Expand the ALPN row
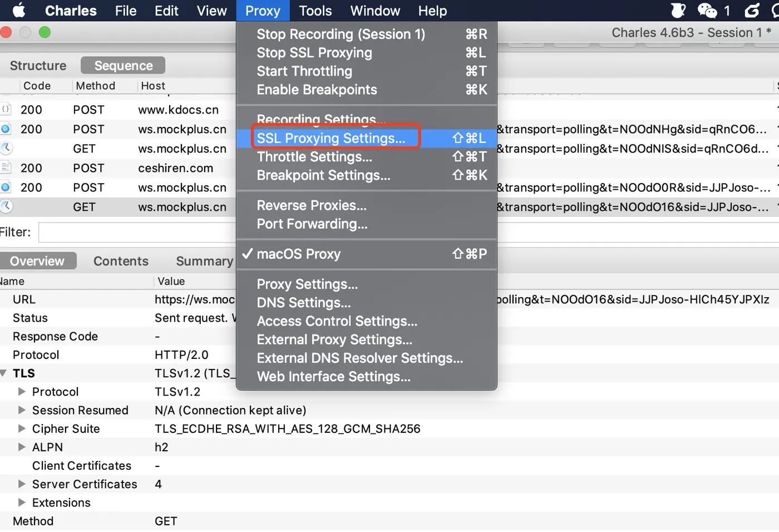This screenshot has height=532, width=779. (22, 447)
